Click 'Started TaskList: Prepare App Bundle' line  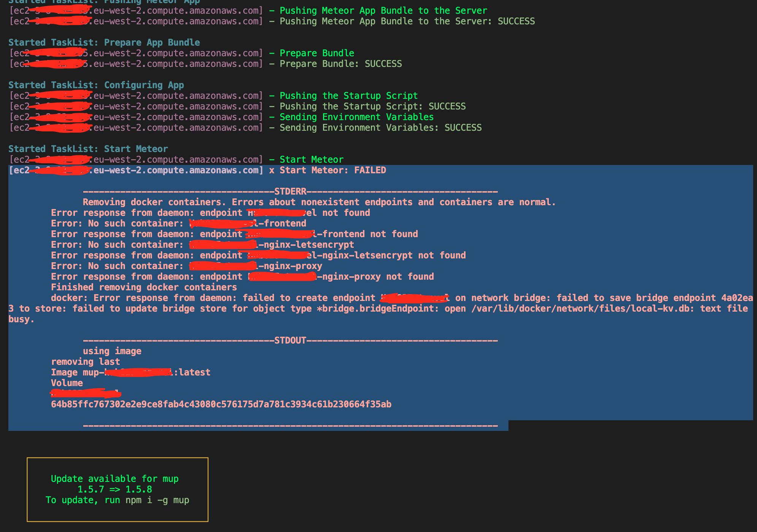tap(104, 43)
